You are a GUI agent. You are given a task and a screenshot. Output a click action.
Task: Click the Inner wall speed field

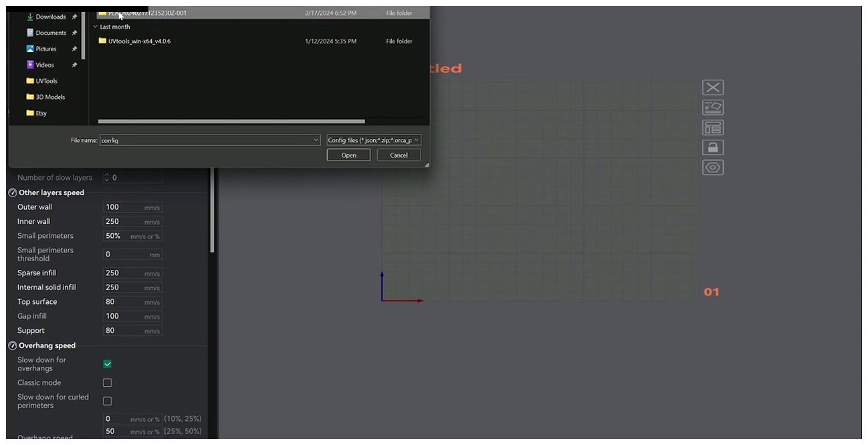(132, 222)
